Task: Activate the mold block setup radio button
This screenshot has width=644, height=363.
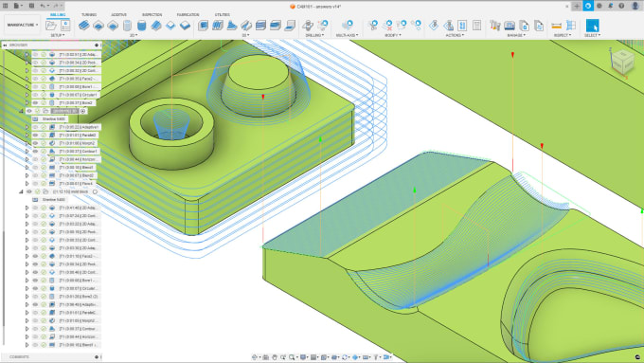Action: pyautogui.click(x=95, y=191)
